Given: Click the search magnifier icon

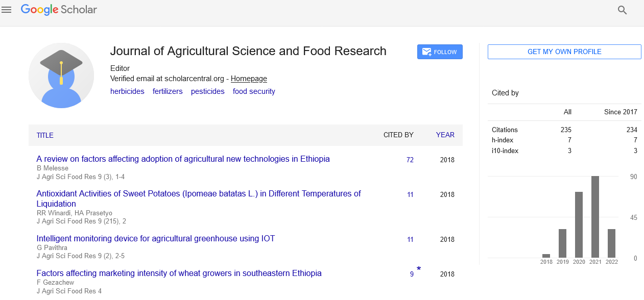Looking at the screenshot, I should click(622, 10).
